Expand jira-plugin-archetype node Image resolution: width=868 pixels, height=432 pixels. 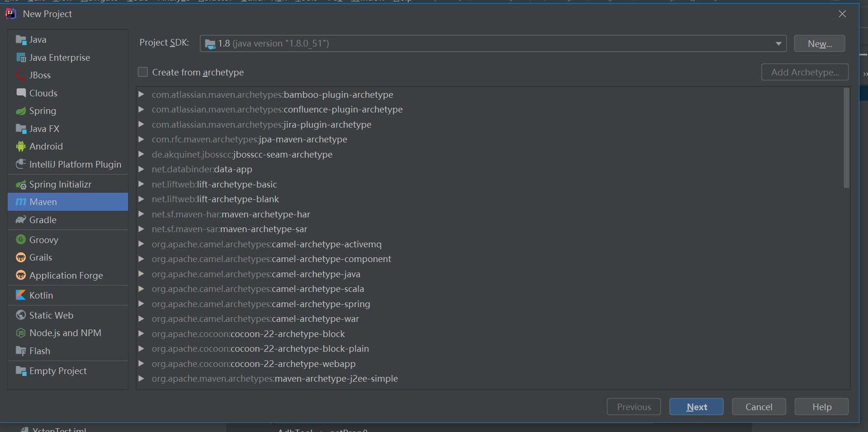click(x=141, y=124)
